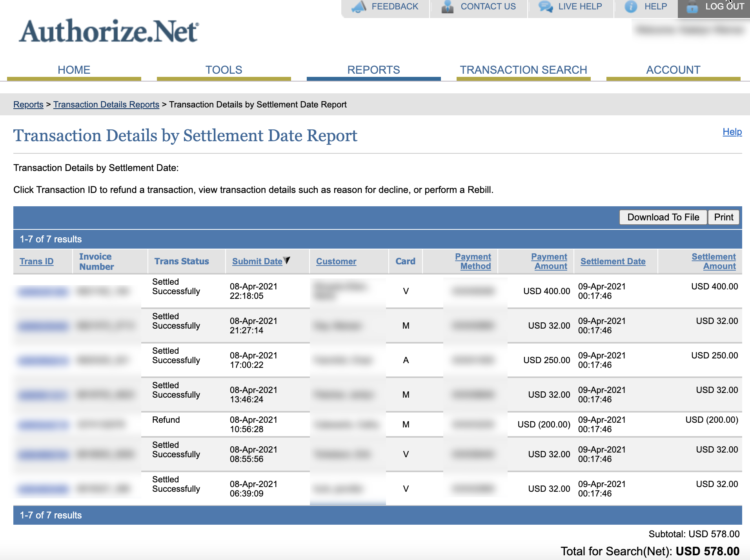Screen dimensions: 750x560
Task: Click the Submit Date sort arrow
Action: pyautogui.click(x=287, y=260)
